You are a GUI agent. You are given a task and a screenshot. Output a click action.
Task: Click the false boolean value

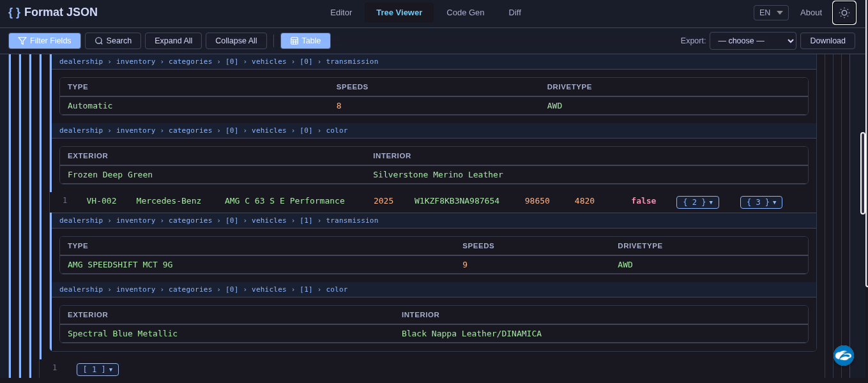644,201
